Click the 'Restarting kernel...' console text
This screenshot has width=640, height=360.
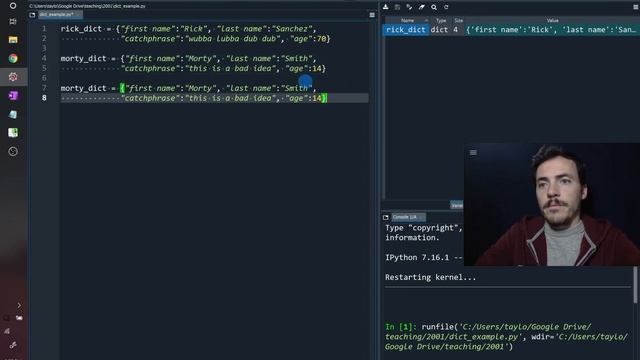click(430, 278)
